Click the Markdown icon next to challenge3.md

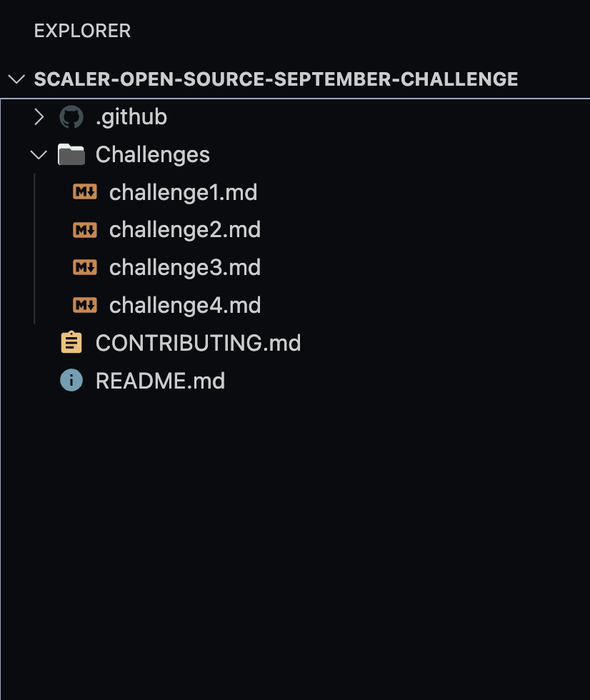(x=84, y=267)
